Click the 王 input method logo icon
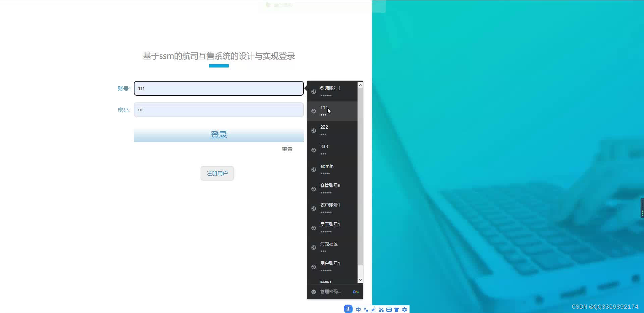644x313 pixels. pos(348,309)
